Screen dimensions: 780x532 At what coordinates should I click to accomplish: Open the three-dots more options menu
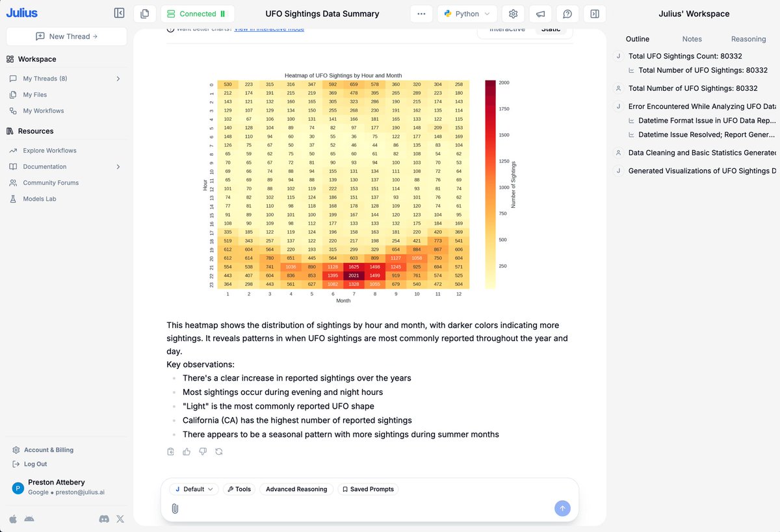[x=421, y=14]
